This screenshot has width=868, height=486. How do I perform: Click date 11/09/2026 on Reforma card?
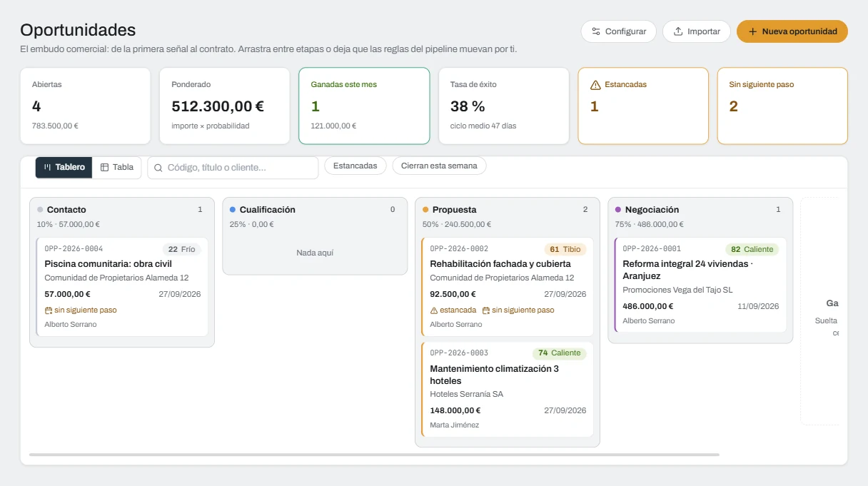click(x=758, y=306)
